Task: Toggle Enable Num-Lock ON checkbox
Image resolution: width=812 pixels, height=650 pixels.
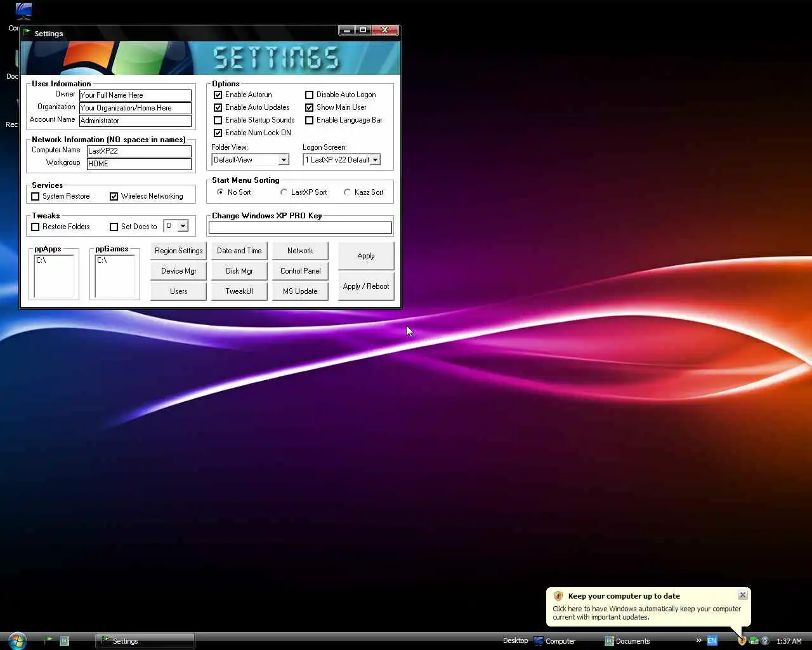Action: (218, 133)
